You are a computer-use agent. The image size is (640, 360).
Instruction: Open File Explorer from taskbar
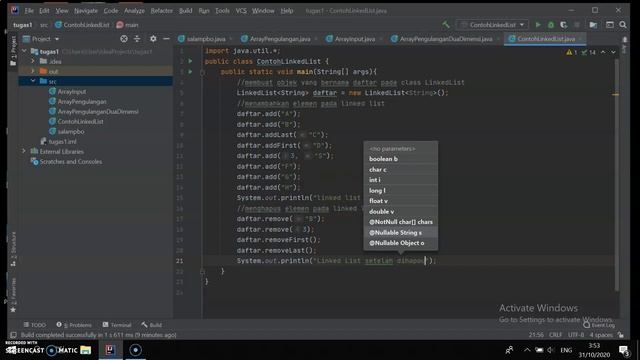point(85,350)
